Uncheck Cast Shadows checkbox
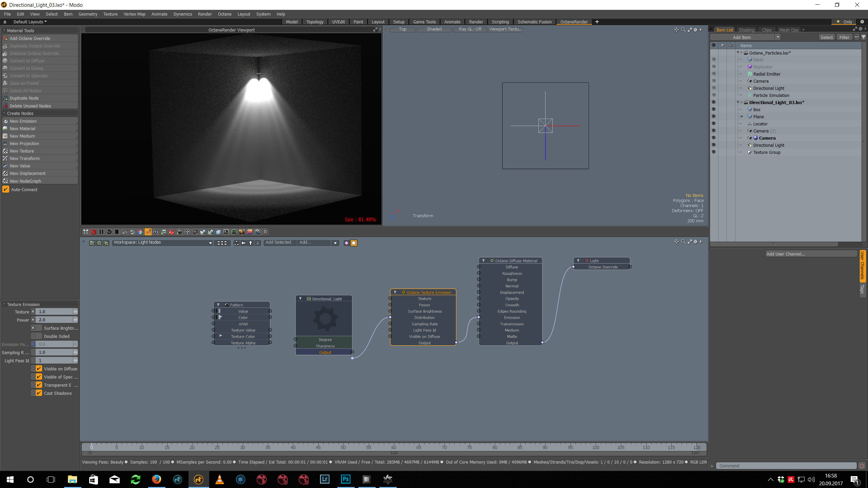 [39, 393]
